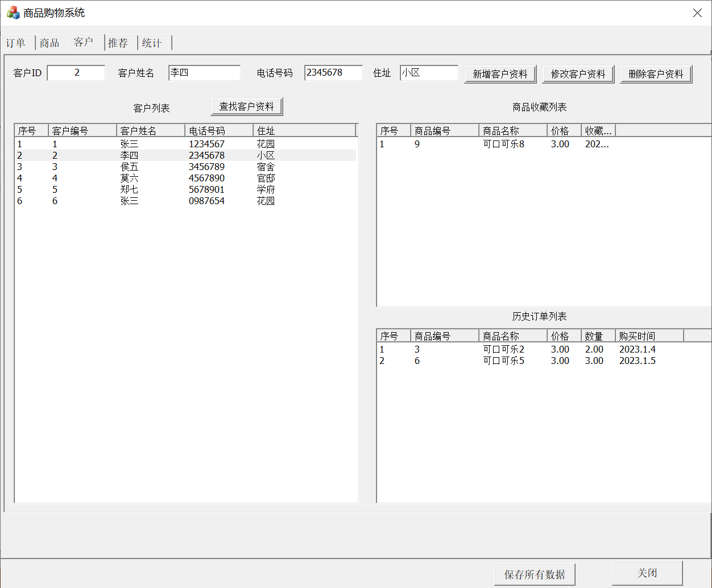
Task: Click the 收藏... column header
Action: pos(598,131)
